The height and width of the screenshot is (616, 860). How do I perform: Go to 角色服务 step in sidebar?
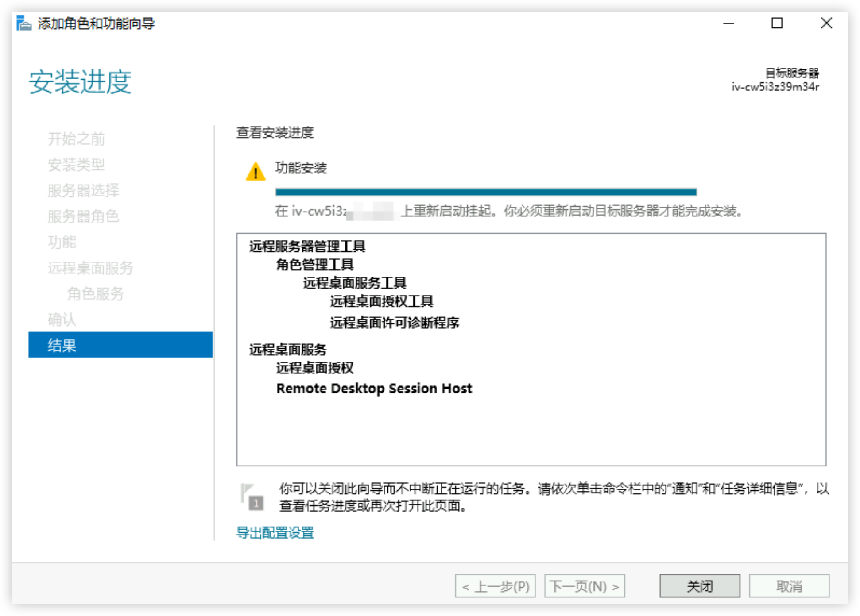(x=95, y=293)
